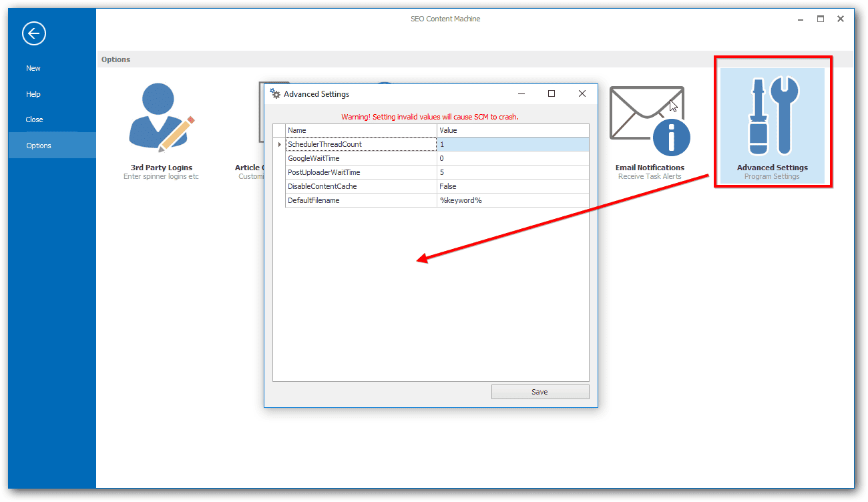Click the back arrow circle icon
868x502 pixels.
coord(34,33)
